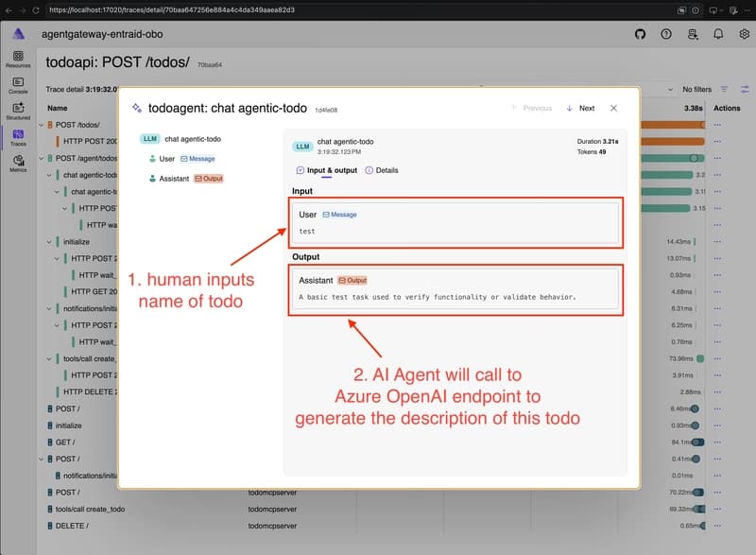Click the Output badge in the Output box

pos(352,280)
